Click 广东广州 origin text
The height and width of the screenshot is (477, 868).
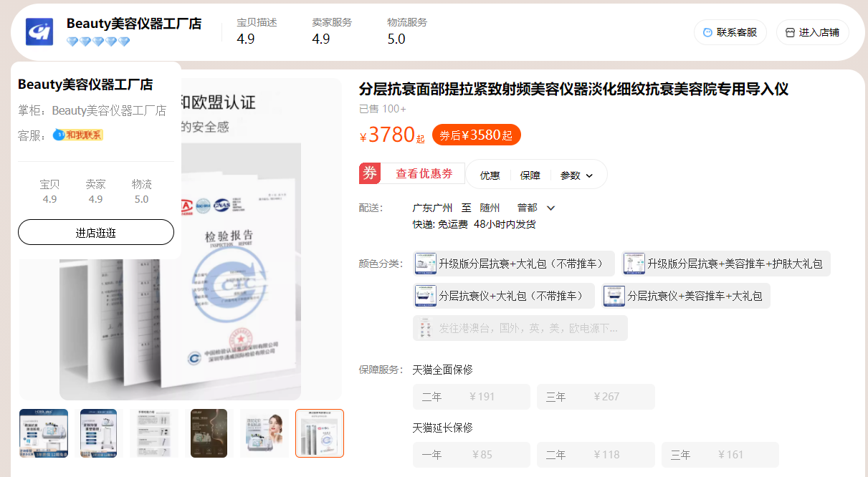(x=432, y=208)
